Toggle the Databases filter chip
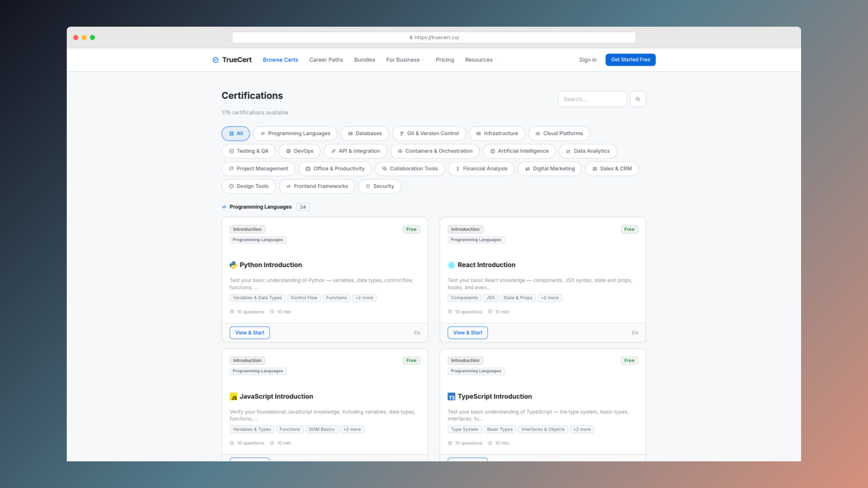The image size is (868, 488). [364, 133]
